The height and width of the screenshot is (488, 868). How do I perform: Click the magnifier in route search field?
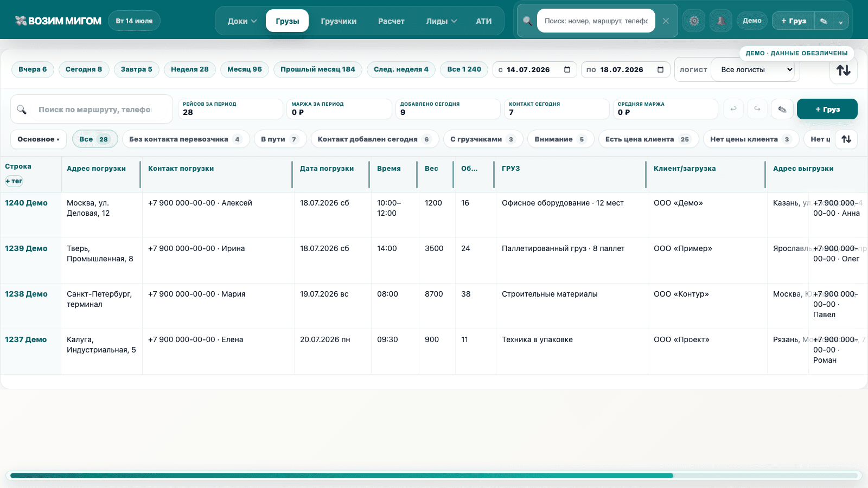point(22,110)
